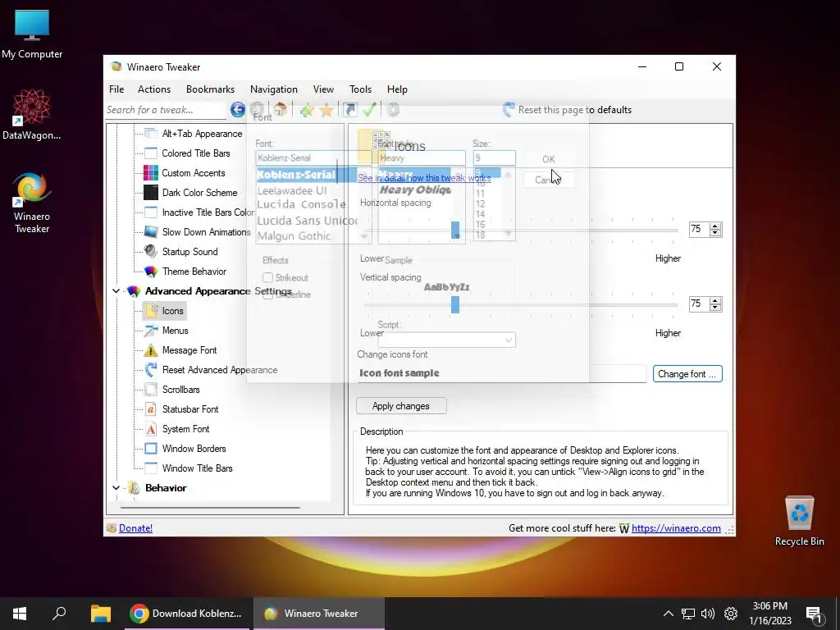Image resolution: width=840 pixels, height=630 pixels.
Task: Open the Windows Start menu
Action: coord(20,614)
